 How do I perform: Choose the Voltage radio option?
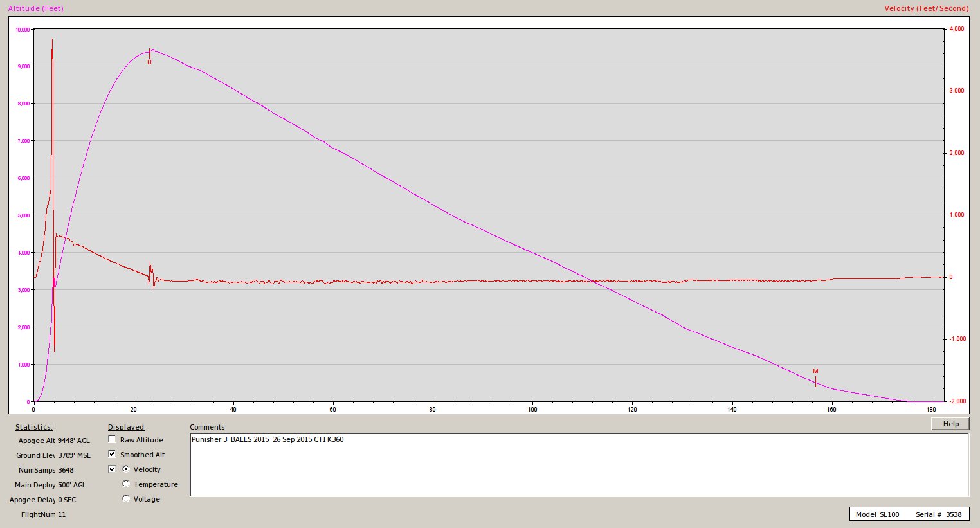tap(126, 499)
